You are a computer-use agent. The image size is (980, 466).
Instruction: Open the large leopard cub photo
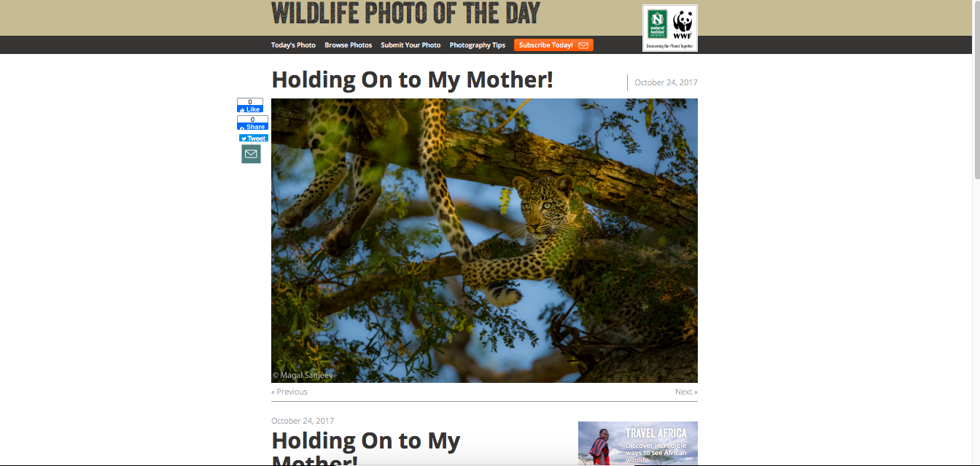point(484,241)
